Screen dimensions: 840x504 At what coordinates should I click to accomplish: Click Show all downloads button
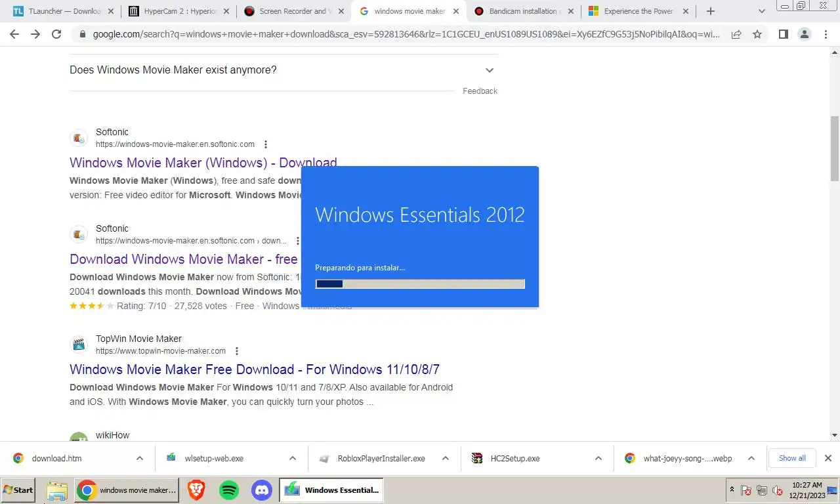point(792,458)
